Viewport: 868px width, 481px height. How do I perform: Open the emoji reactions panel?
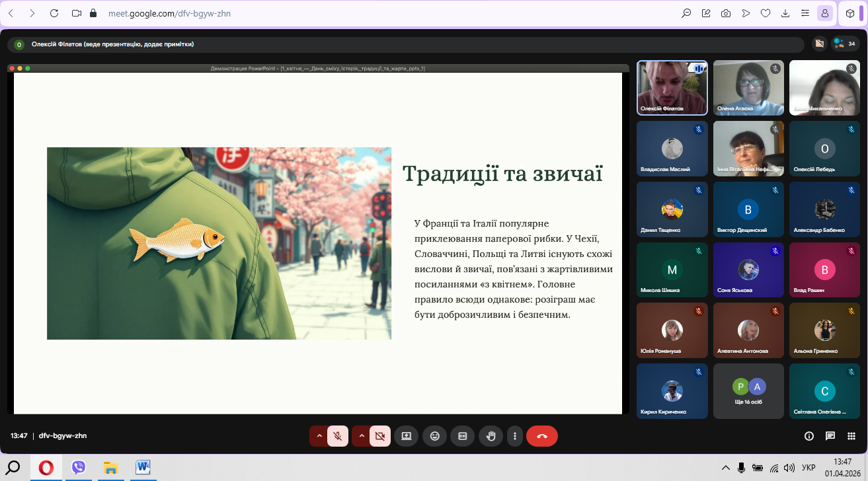click(x=434, y=436)
